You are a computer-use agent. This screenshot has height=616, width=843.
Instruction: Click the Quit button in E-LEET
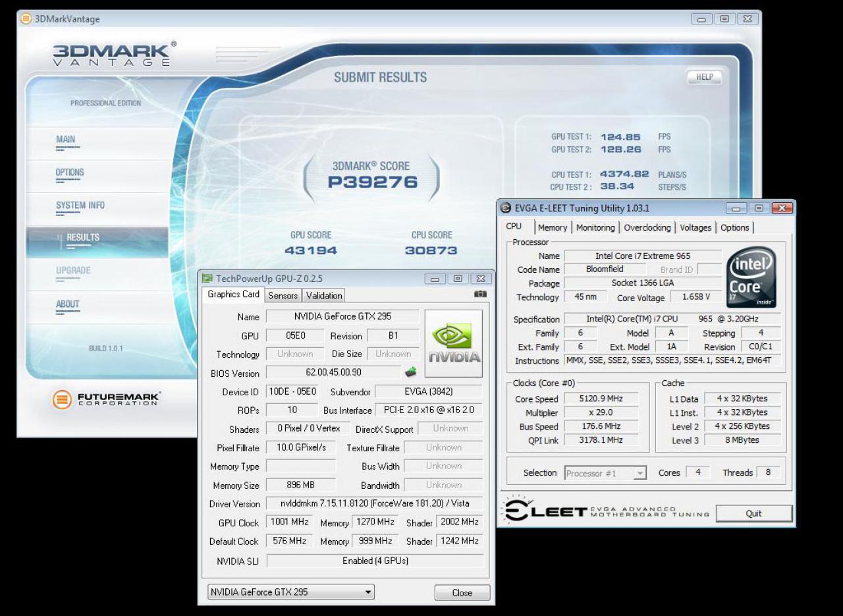point(753,513)
